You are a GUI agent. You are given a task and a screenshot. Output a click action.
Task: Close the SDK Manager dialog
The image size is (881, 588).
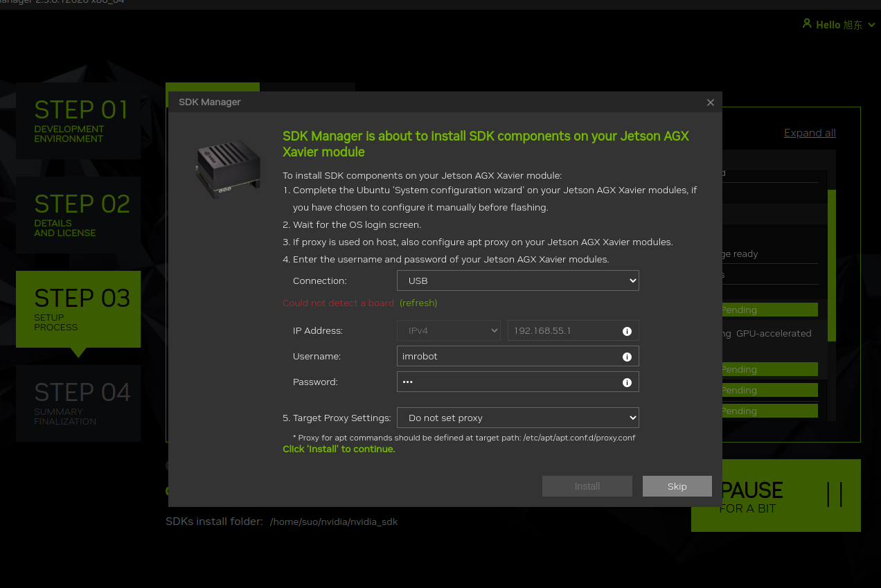pyautogui.click(x=710, y=103)
